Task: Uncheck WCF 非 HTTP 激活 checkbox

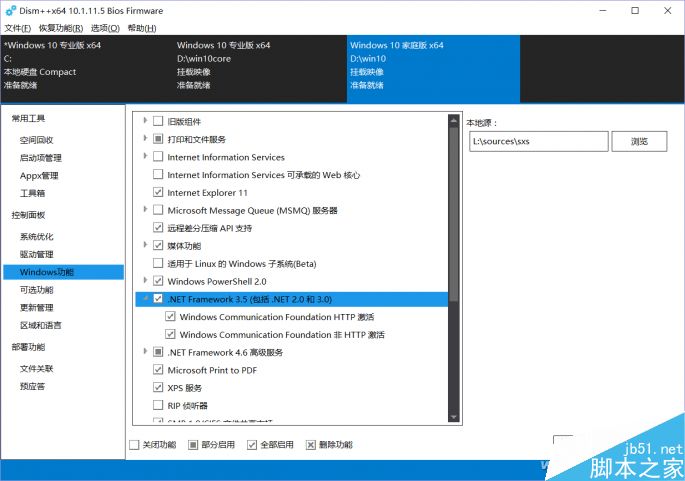Action: [x=170, y=334]
